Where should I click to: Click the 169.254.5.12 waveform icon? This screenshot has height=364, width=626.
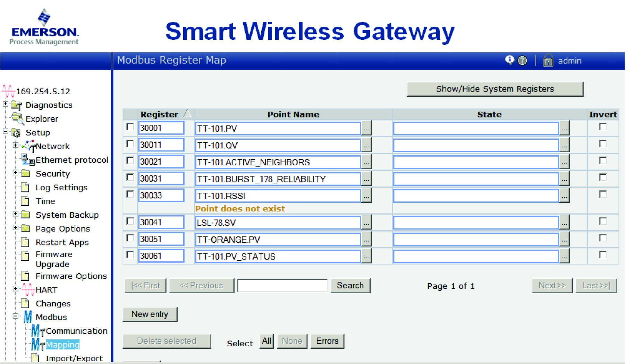coord(8,92)
